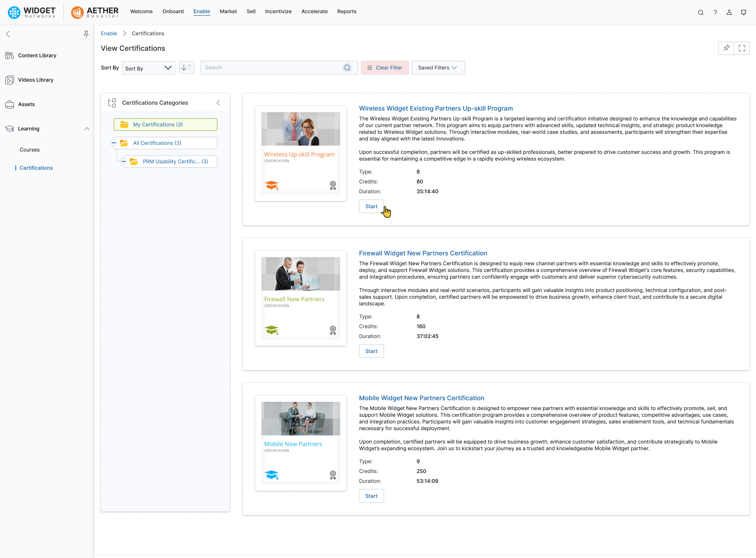756x558 pixels.
Task: Collapse the Learning section in the sidebar
Action: coord(87,129)
